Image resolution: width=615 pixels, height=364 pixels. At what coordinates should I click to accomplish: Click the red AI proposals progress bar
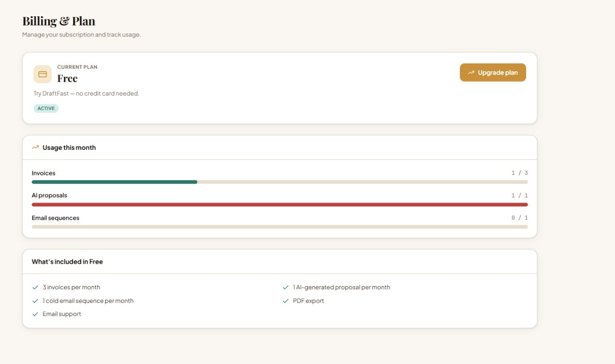coord(280,205)
